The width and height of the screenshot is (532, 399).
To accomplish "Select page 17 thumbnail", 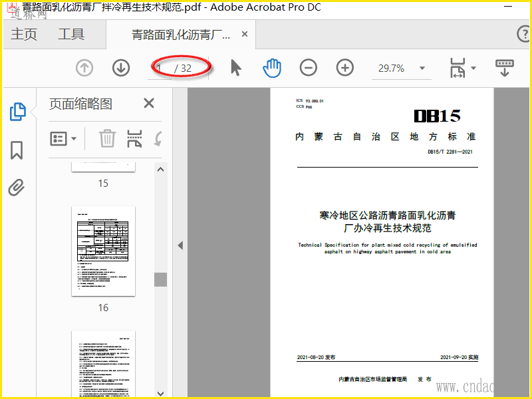I will [x=103, y=363].
